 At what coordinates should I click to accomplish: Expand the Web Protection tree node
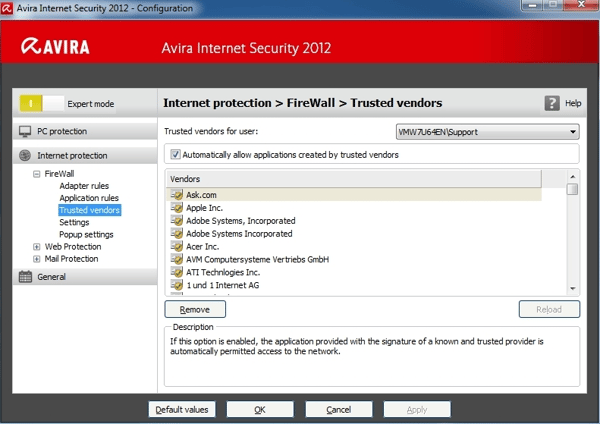click(x=36, y=247)
